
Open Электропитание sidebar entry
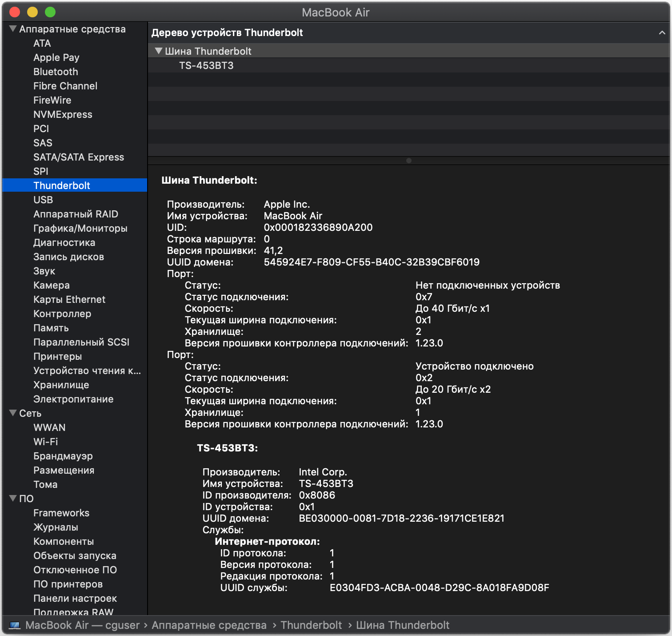(73, 399)
